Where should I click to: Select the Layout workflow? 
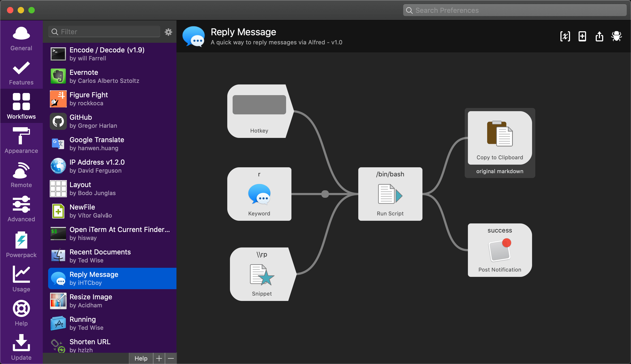click(x=112, y=189)
